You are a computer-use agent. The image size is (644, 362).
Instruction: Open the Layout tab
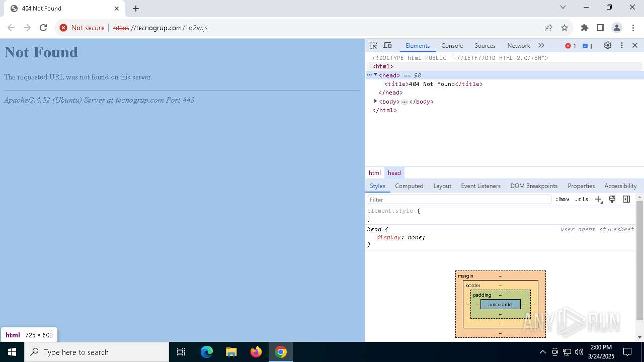[442, 186]
